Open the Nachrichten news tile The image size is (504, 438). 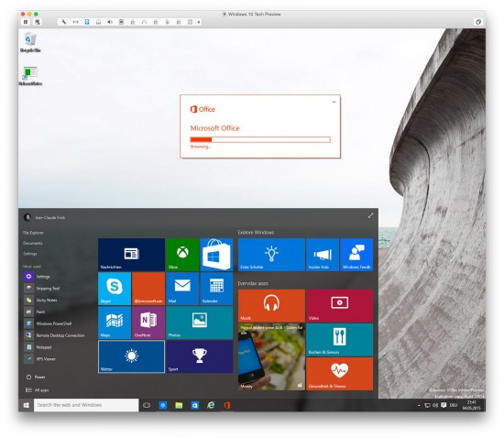(x=131, y=255)
